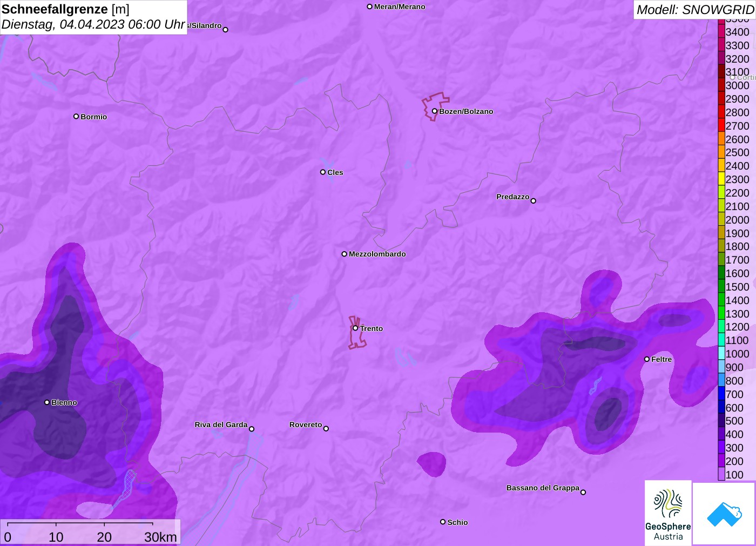The width and height of the screenshot is (756, 546).
Task: Click the Schio location dot
Action: pyautogui.click(x=443, y=522)
